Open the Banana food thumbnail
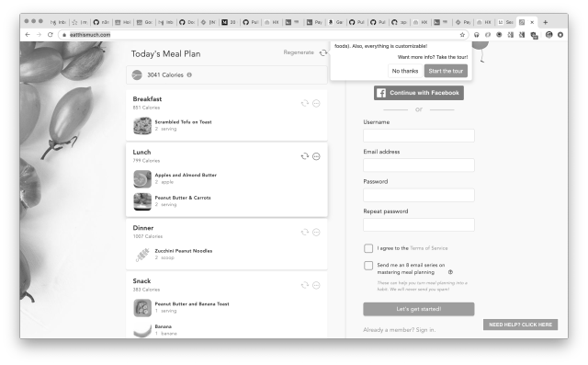 click(x=142, y=330)
